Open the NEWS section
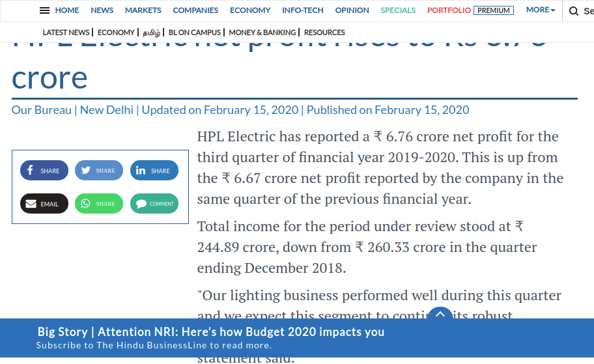594x364 pixels. point(102,10)
